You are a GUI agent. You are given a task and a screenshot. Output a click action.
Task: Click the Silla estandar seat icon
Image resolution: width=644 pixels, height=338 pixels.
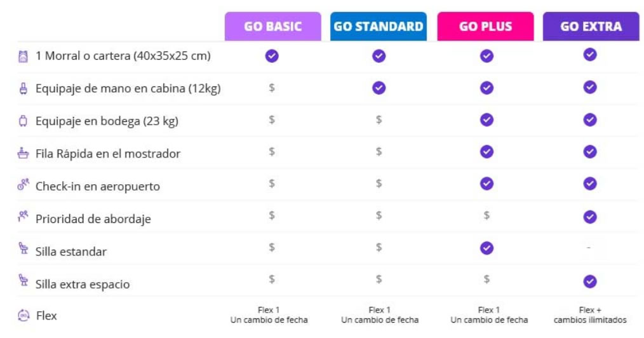[x=23, y=248]
